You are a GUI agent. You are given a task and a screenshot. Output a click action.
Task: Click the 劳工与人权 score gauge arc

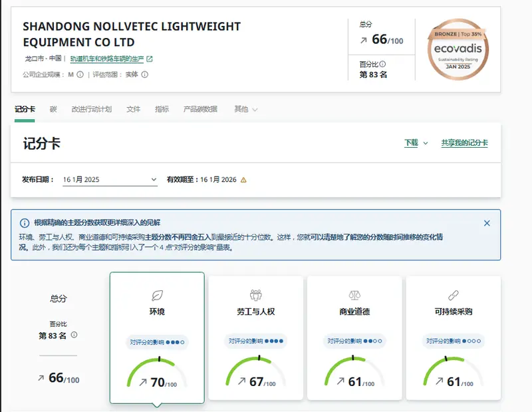coord(256,370)
